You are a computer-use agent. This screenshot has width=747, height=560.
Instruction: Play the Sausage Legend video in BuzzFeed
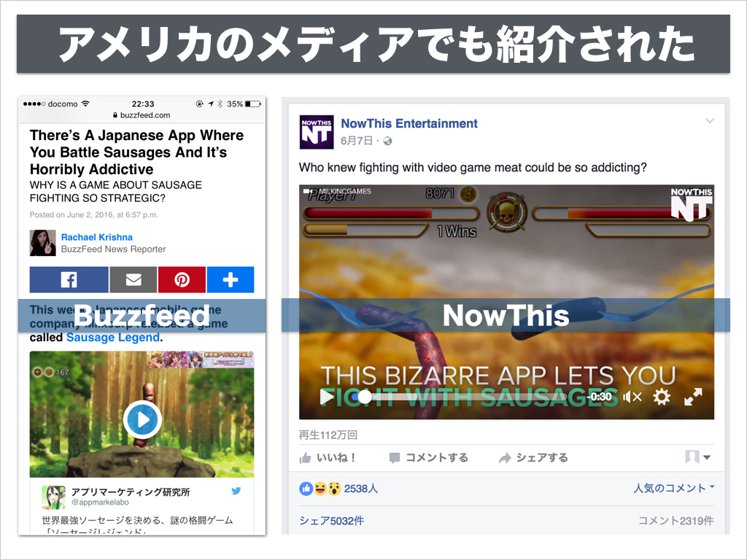[x=142, y=419]
